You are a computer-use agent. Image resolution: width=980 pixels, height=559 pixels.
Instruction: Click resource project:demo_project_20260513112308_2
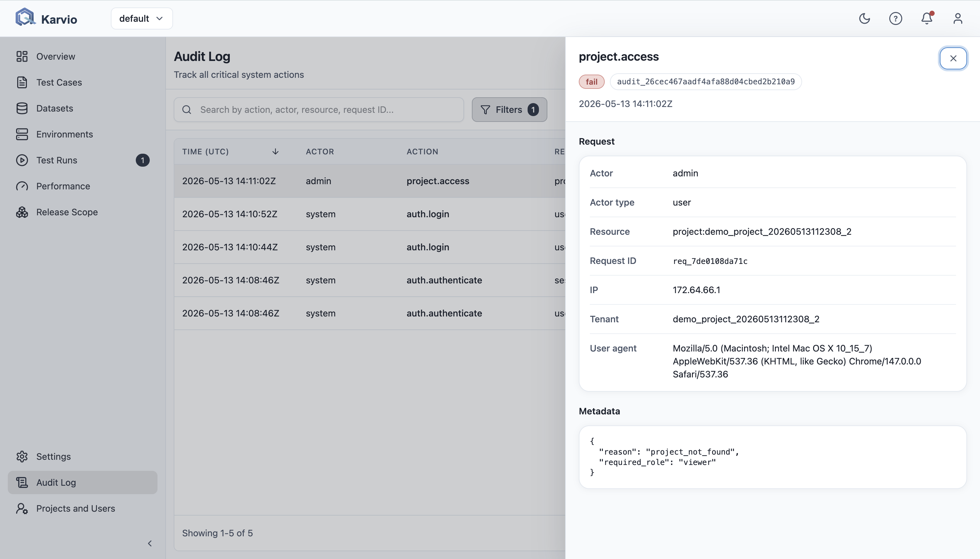point(762,232)
